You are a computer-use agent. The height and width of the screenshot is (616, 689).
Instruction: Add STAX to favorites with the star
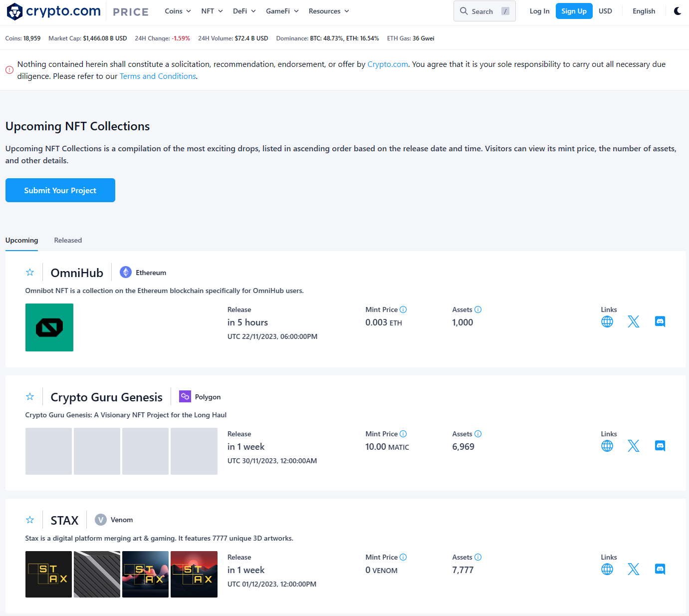tap(30, 520)
